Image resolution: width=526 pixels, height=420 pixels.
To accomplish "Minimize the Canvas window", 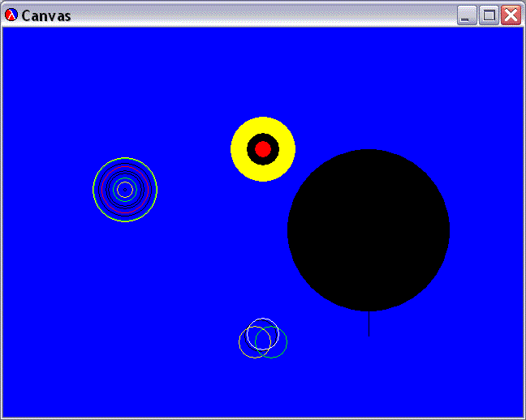I will point(467,15).
